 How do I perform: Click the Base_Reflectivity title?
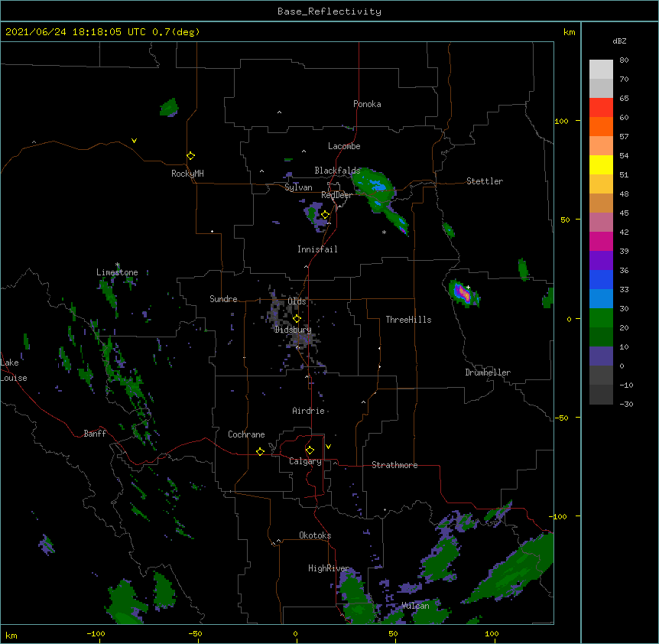click(x=329, y=11)
